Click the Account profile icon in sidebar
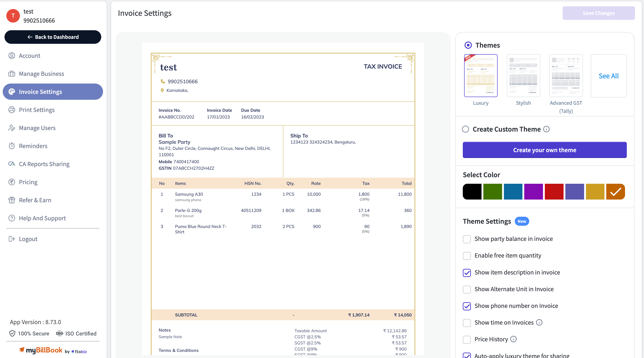Viewport: 644px width, 358px height. click(12, 56)
